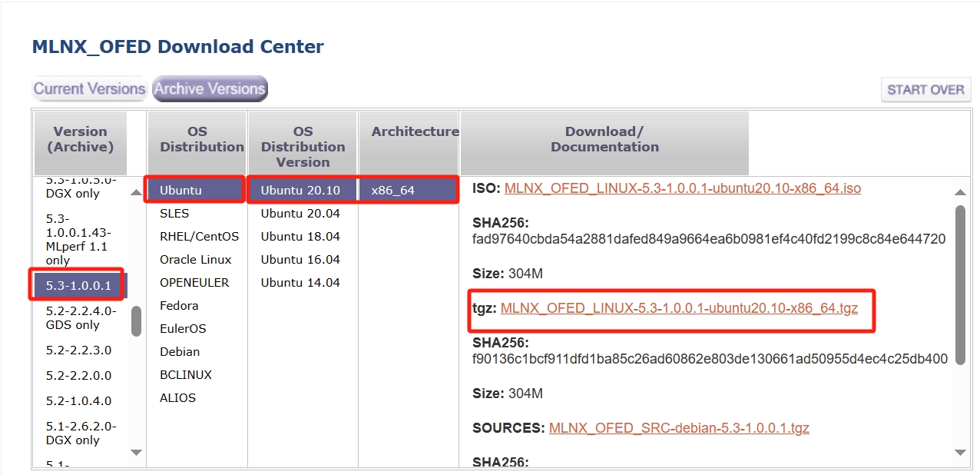
Task: Click the ISO SHA256 hash starting fad97640
Action: [x=709, y=239]
